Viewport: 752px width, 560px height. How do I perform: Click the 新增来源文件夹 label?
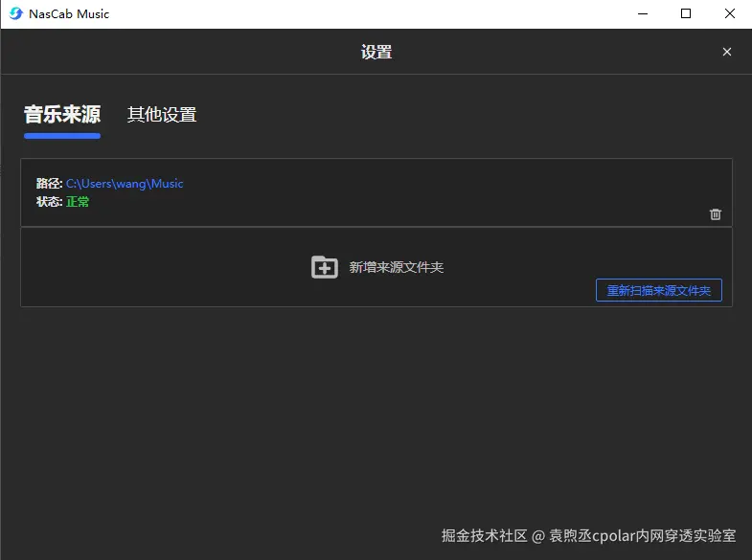point(397,267)
